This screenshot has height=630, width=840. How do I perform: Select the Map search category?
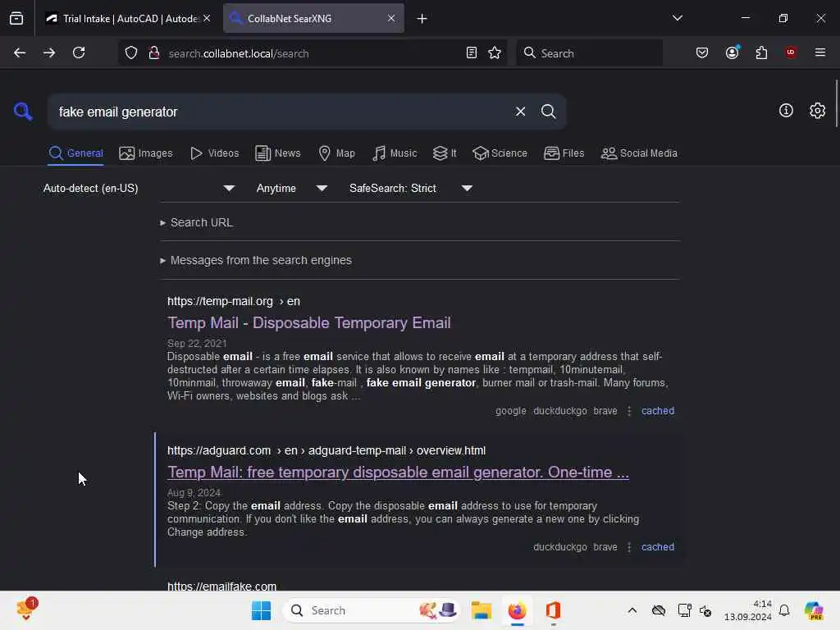pyautogui.click(x=336, y=153)
